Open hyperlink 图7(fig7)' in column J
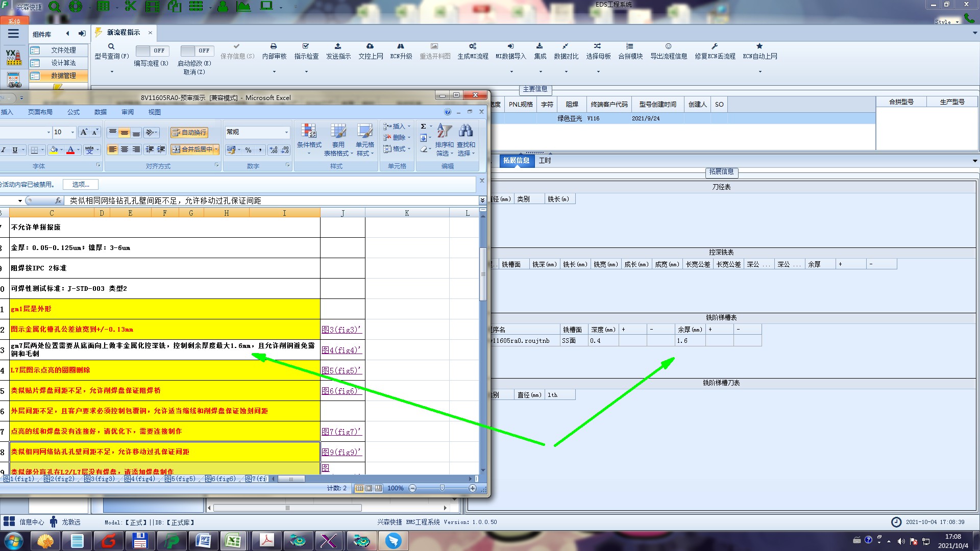 tap(341, 432)
